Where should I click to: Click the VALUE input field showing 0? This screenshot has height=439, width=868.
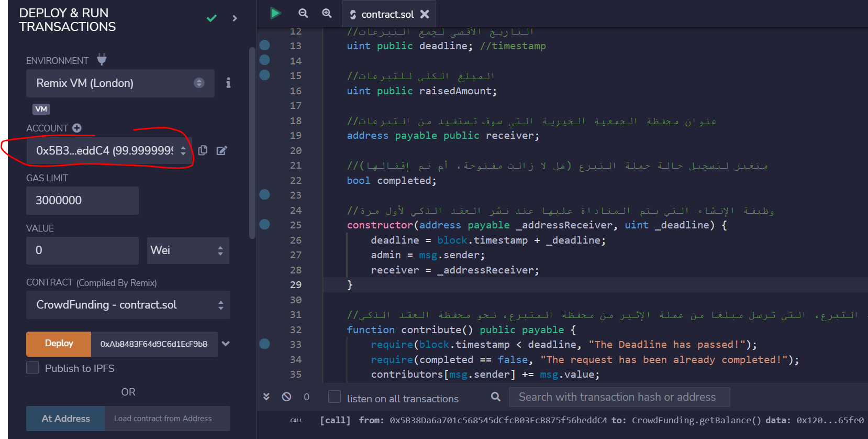pos(82,250)
